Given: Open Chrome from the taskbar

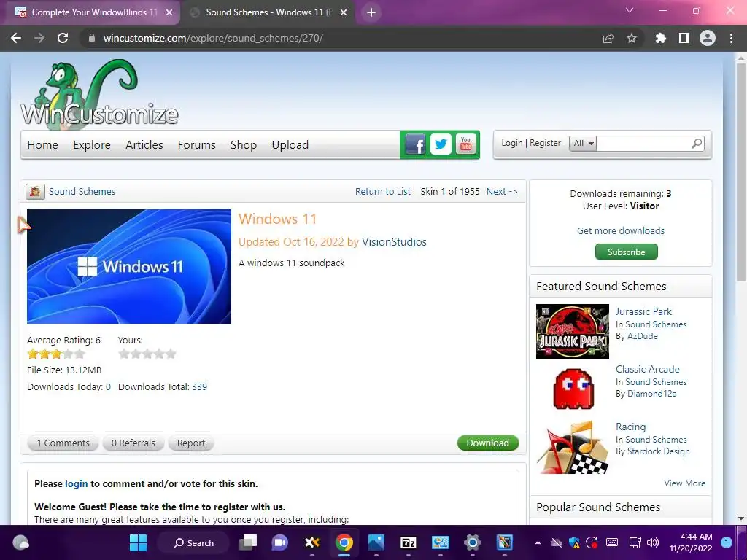Looking at the screenshot, I should [344, 542].
